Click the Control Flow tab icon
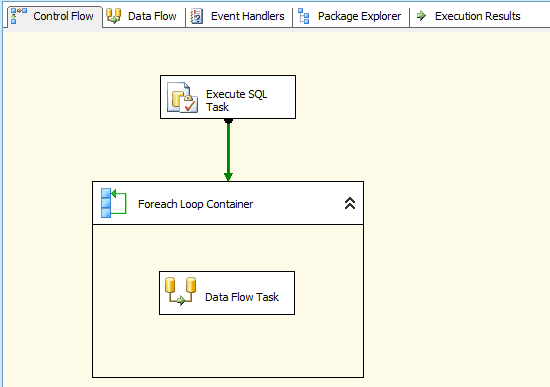Image resolution: width=550 pixels, height=387 pixels. pos(19,16)
